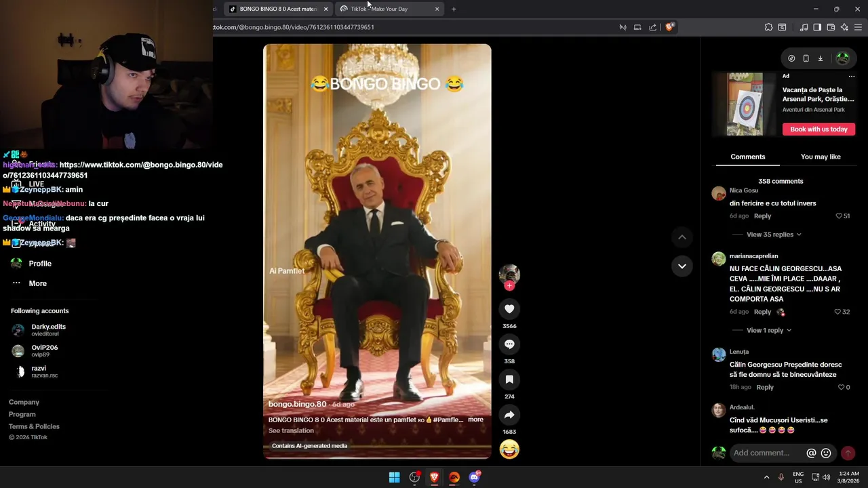Go to previous video with up arrow
This screenshot has height=488, width=868.
(x=682, y=237)
